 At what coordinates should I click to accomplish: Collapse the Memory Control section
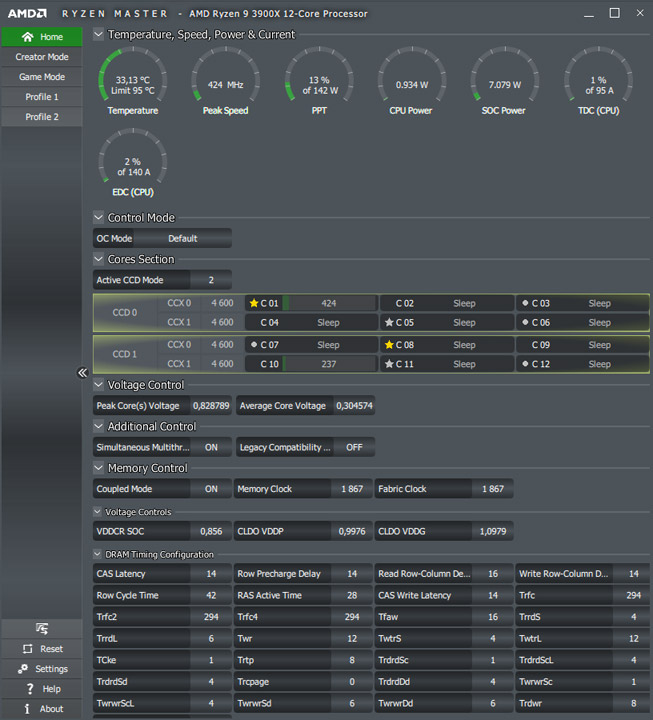click(98, 468)
